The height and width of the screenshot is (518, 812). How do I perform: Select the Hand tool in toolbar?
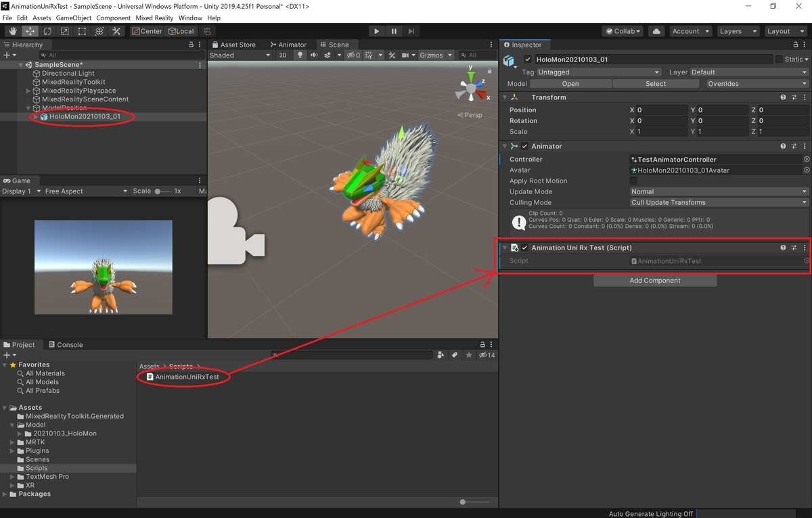point(13,31)
